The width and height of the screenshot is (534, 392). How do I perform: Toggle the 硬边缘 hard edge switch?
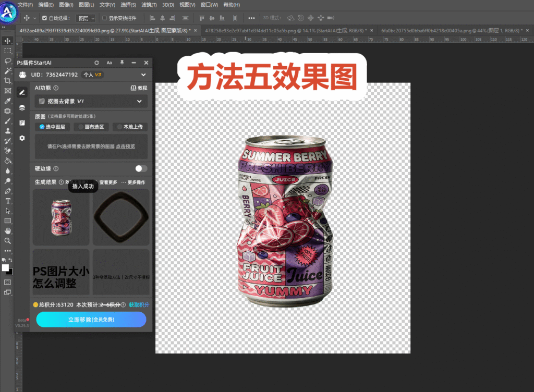141,168
